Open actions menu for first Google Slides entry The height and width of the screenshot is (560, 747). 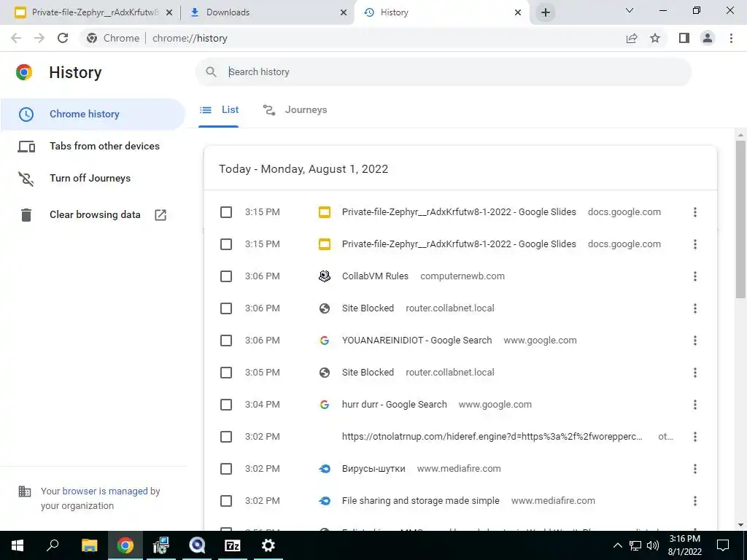pyautogui.click(x=695, y=212)
